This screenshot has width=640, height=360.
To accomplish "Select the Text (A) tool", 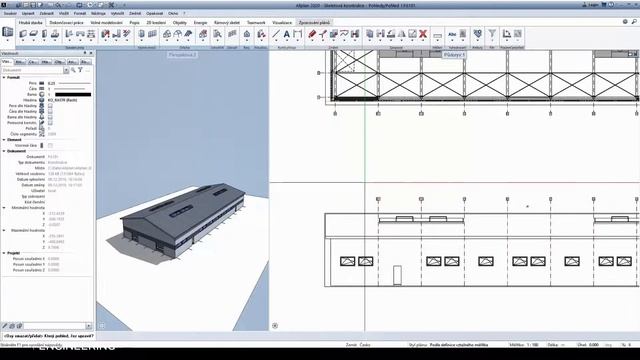I will (x=287, y=34).
